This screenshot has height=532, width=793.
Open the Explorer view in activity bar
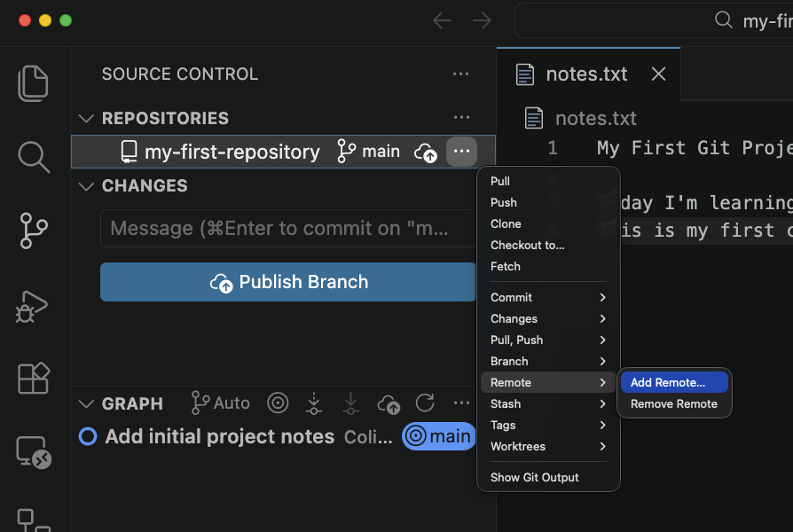point(34,83)
